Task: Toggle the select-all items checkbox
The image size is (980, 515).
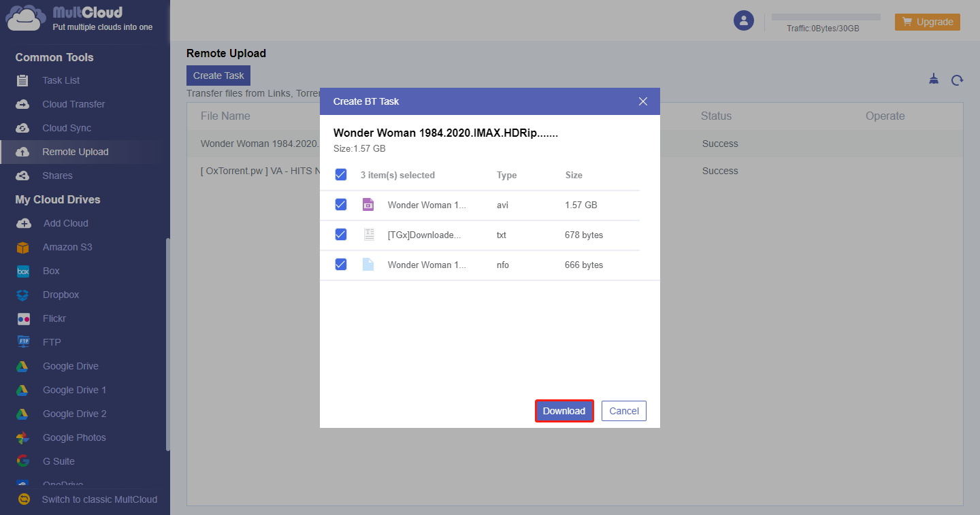Action: 341,175
